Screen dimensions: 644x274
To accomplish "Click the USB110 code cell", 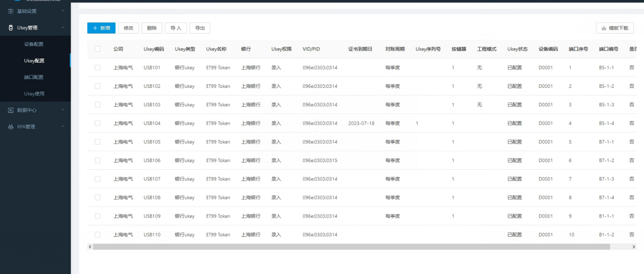I will pyautogui.click(x=152, y=234).
